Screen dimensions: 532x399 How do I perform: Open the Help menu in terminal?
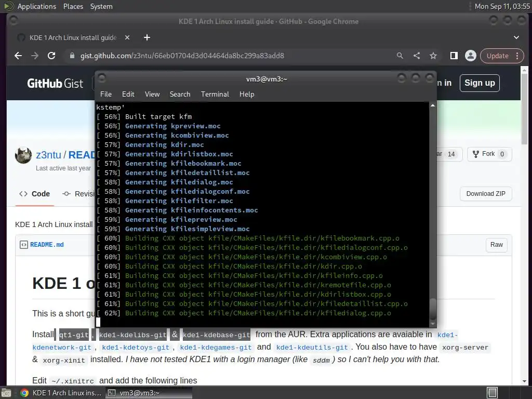coord(247,95)
